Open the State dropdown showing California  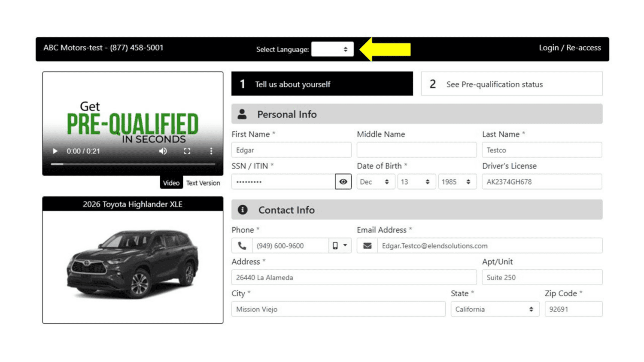(x=495, y=309)
